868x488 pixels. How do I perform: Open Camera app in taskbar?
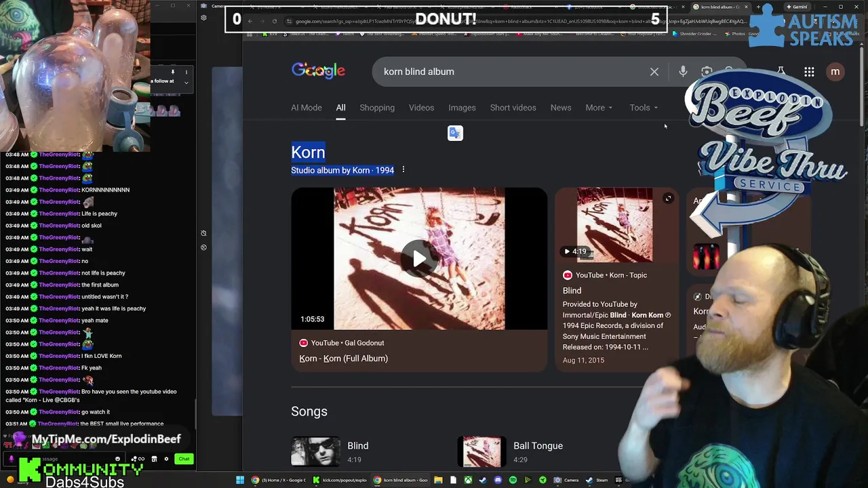567,480
